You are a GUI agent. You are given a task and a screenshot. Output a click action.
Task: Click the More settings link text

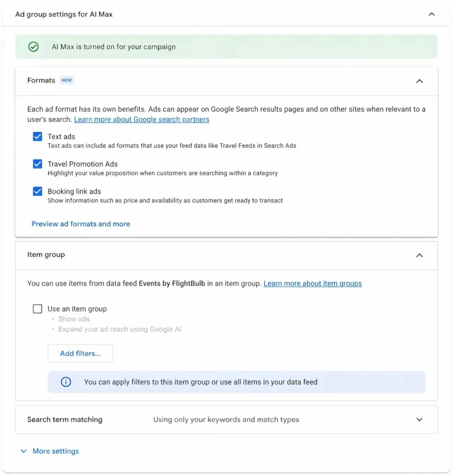(56, 451)
